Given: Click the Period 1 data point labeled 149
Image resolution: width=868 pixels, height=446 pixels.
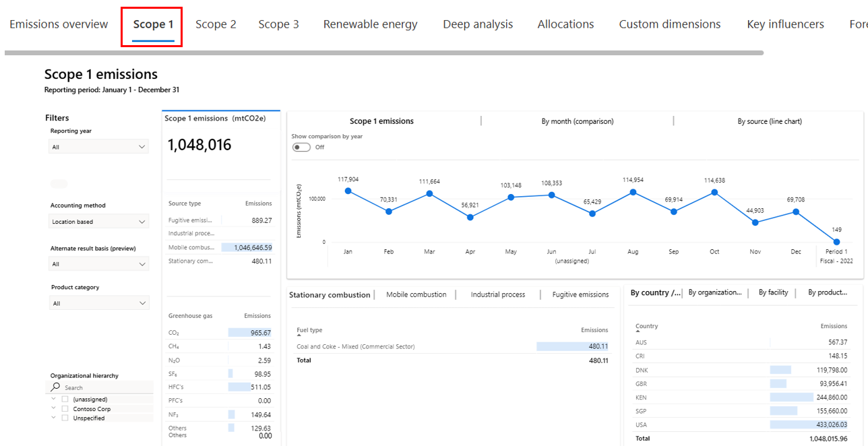Looking at the screenshot, I should (836, 241).
